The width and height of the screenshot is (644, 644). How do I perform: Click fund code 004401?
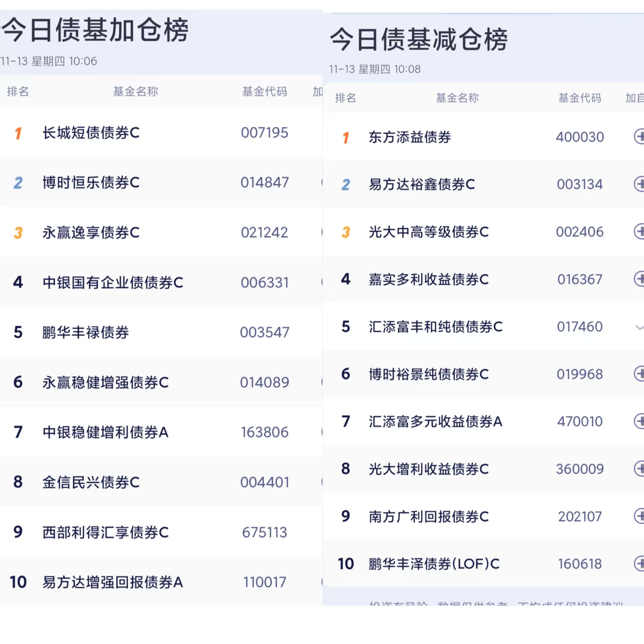(x=265, y=482)
